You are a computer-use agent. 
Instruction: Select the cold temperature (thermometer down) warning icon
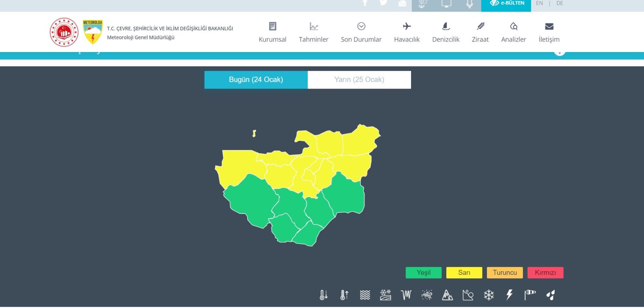point(323,295)
